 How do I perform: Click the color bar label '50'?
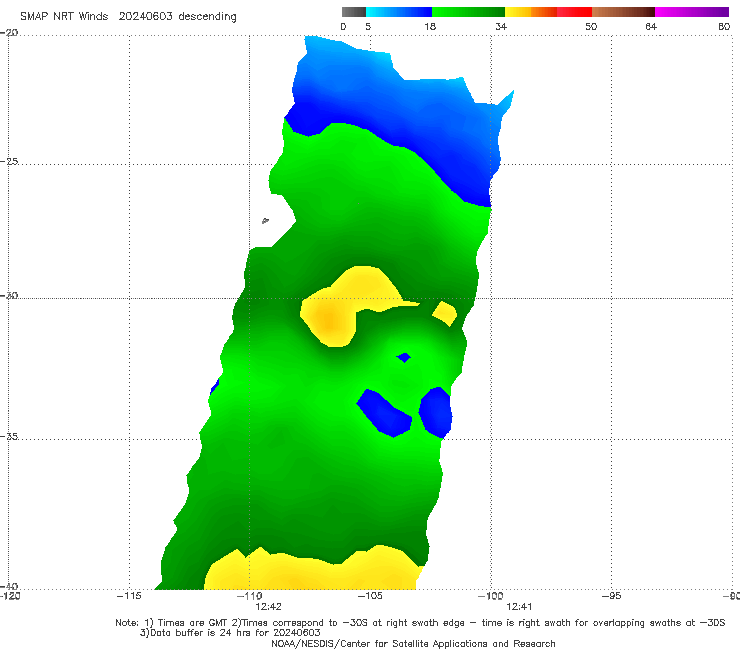click(591, 26)
